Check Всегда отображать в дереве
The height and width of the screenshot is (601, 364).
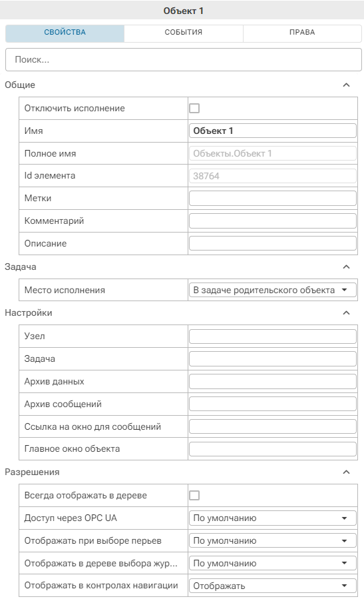tap(194, 495)
